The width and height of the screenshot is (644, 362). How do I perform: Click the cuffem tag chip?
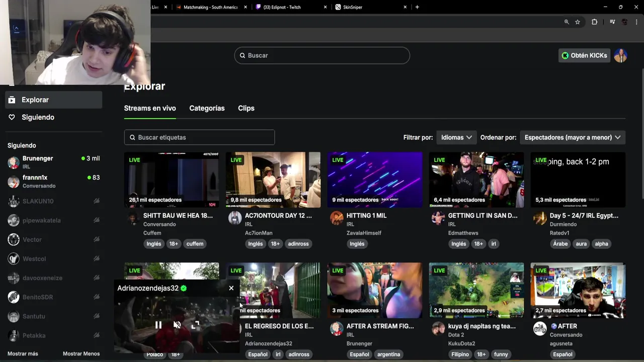(195, 244)
